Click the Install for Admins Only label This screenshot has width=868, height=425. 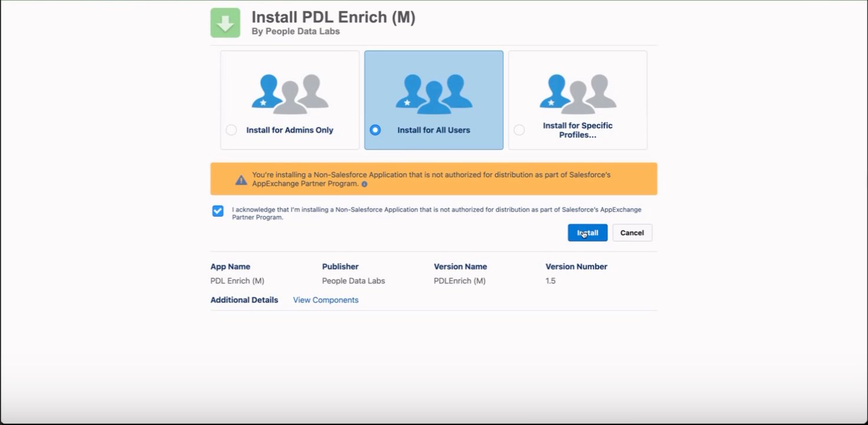[290, 130]
